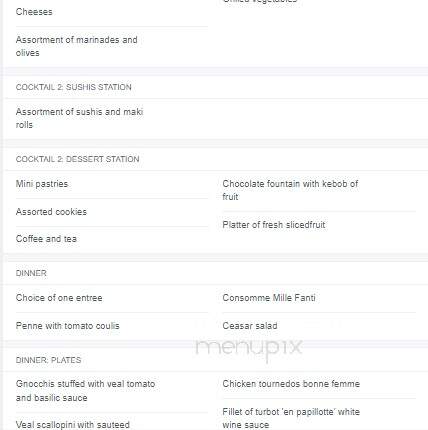Open the Cocktail 2: Sushis Station heading

pos(74,87)
